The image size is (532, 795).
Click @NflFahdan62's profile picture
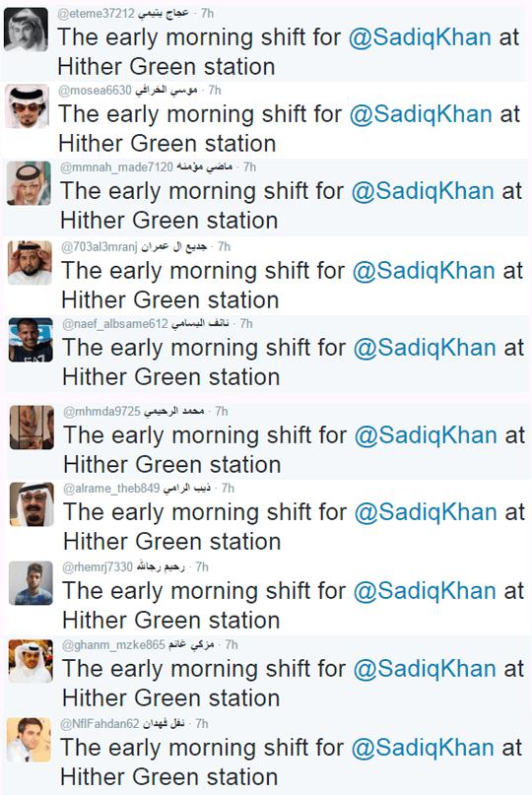click(x=29, y=740)
